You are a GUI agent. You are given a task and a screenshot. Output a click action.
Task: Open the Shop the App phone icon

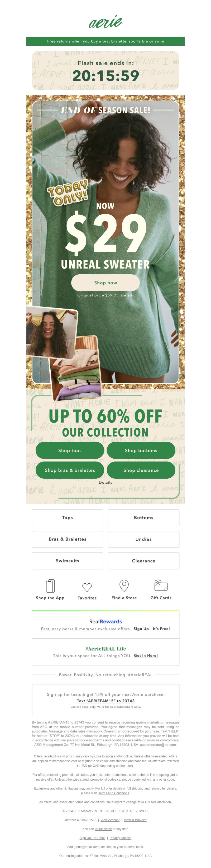[50, 586]
